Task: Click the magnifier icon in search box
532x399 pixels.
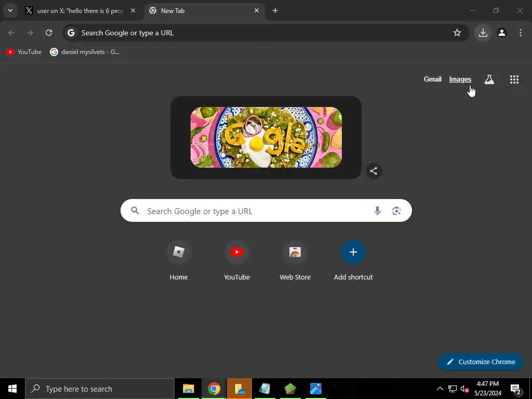Action: click(x=135, y=211)
